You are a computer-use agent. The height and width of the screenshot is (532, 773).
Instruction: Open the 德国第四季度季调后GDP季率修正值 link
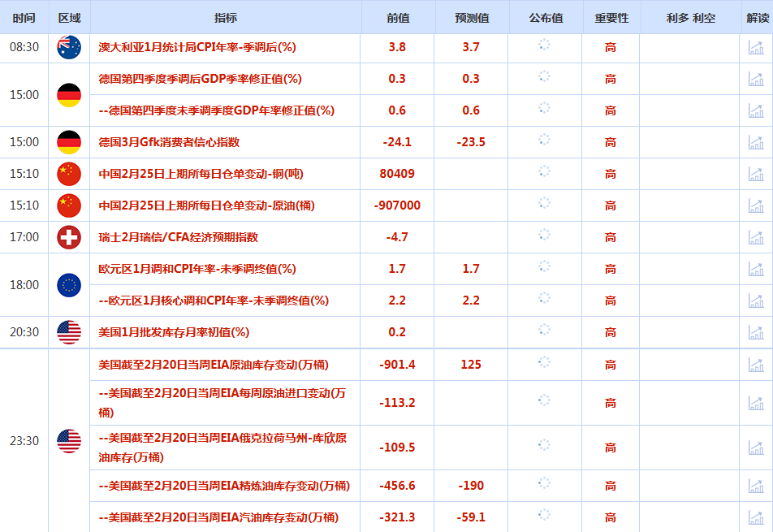click(x=200, y=79)
